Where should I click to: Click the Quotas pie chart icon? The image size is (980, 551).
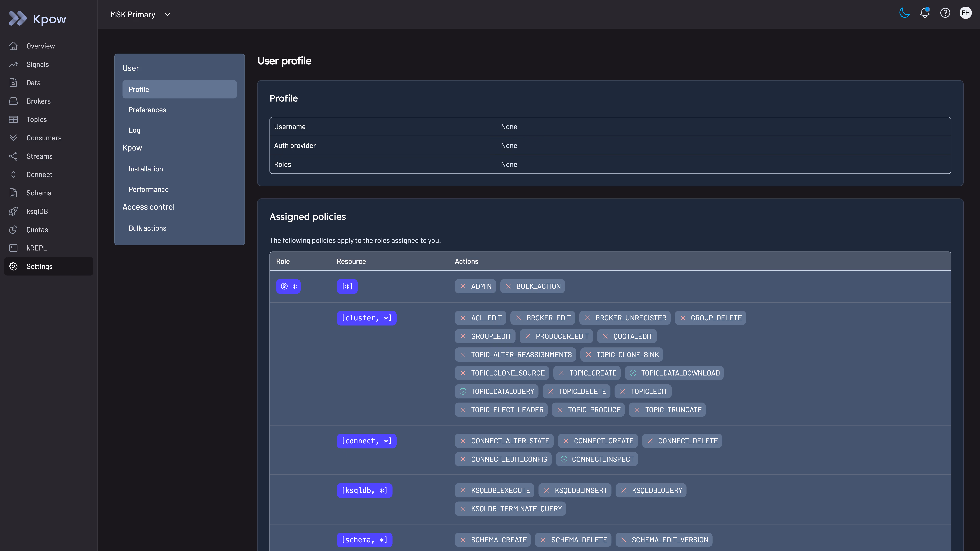[13, 230]
